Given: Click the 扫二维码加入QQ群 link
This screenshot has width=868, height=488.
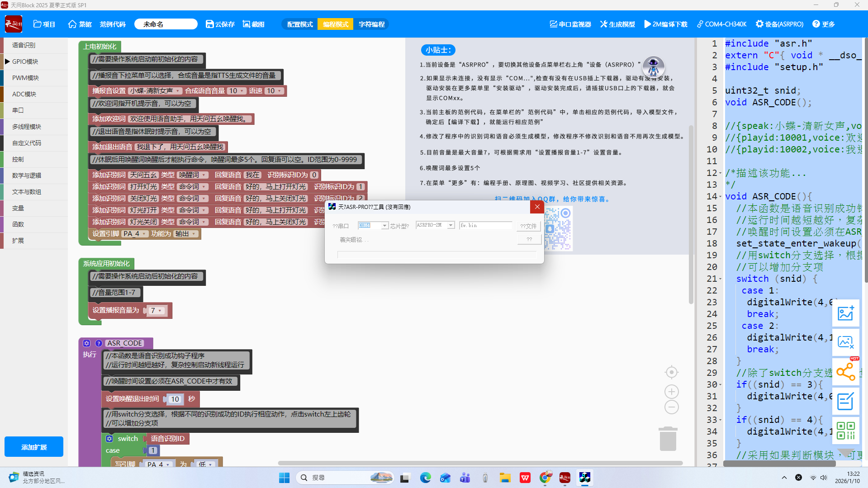Looking at the screenshot, I should 552,199.
